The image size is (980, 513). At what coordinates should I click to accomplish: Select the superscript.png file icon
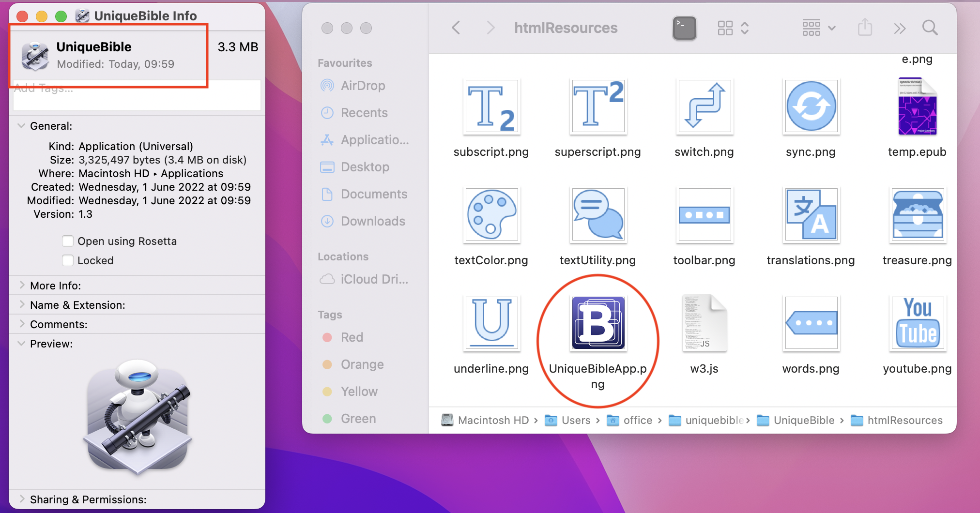(x=598, y=106)
